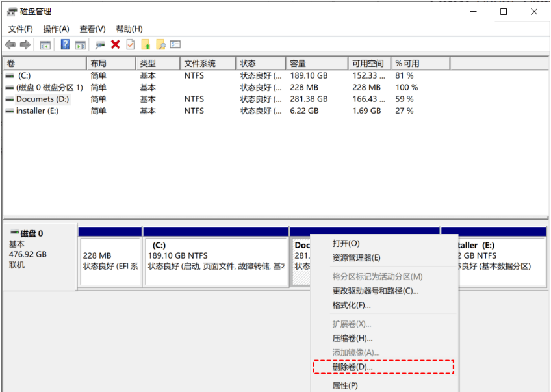551x392 pixels.
Task: Choose 打开(O) in the context menu
Action: pos(385,244)
